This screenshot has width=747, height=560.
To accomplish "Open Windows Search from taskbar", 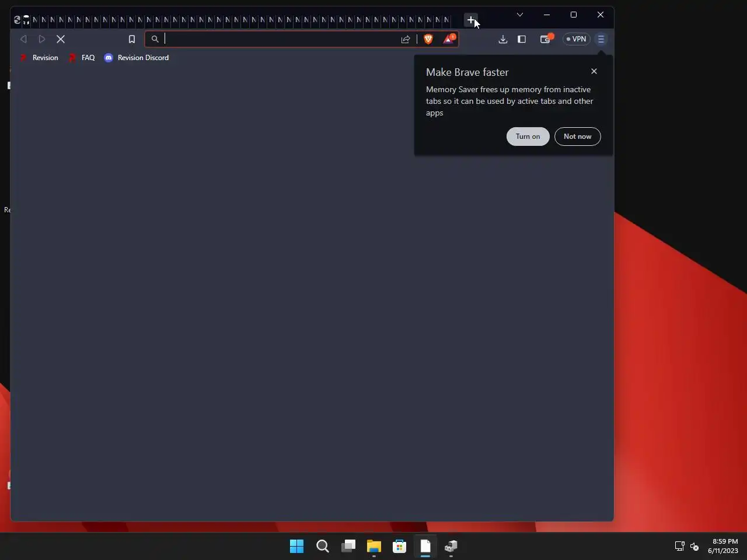I will (323, 547).
